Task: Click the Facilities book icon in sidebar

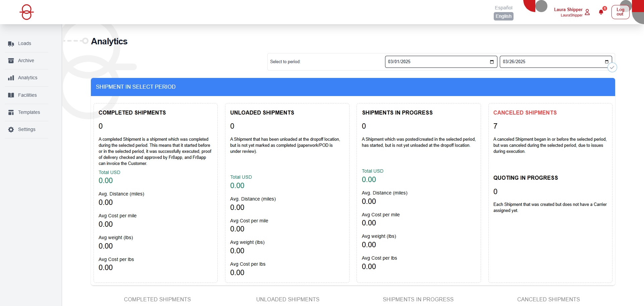Action: pos(11,95)
